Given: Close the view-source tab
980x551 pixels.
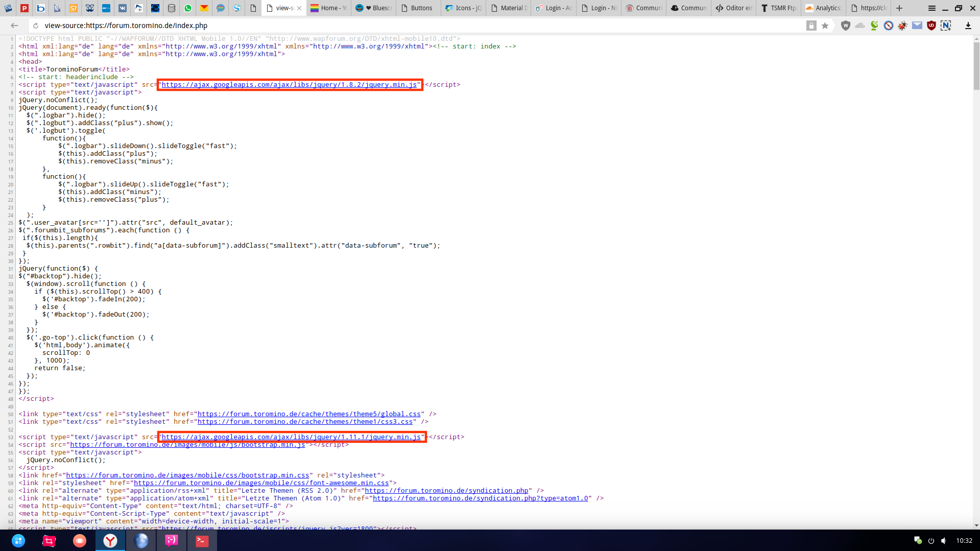Looking at the screenshot, I should pos(299,8).
